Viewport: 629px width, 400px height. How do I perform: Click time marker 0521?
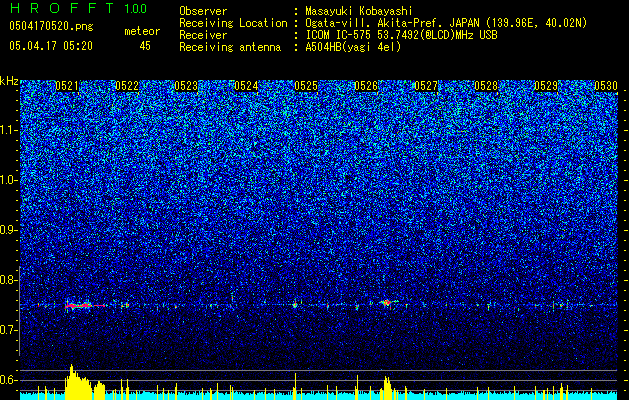tap(67, 86)
